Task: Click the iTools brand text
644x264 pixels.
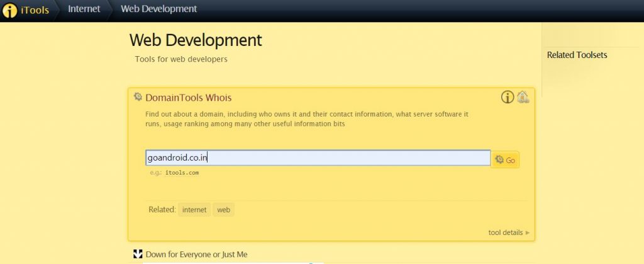Action: coord(35,10)
